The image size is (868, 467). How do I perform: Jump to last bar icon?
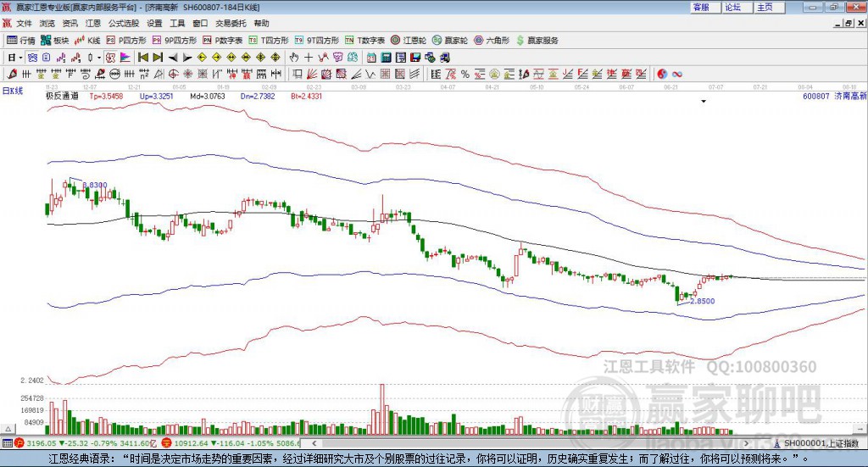tap(158, 58)
